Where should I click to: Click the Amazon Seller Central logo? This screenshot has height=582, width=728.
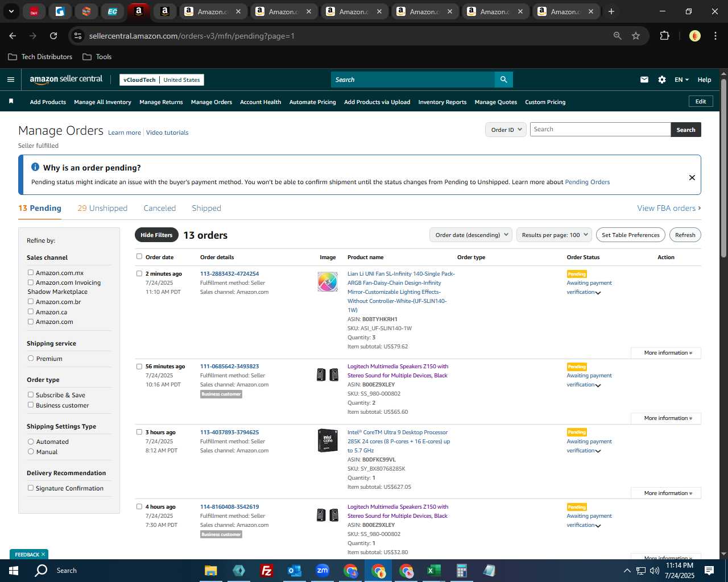click(67, 80)
